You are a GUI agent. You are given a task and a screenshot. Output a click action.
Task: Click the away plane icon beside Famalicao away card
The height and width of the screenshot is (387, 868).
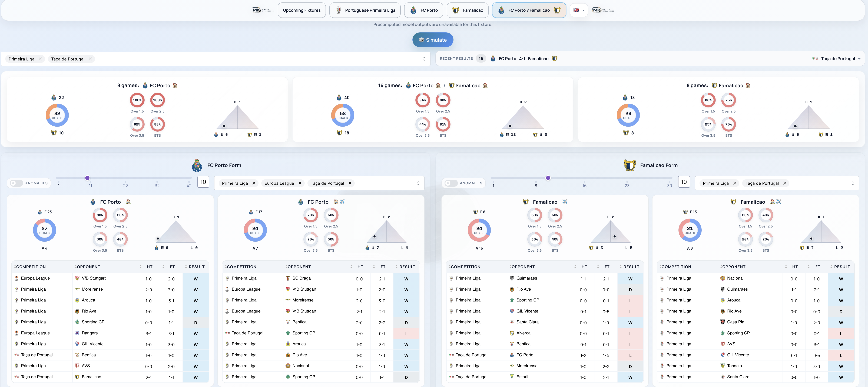coord(565,202)
